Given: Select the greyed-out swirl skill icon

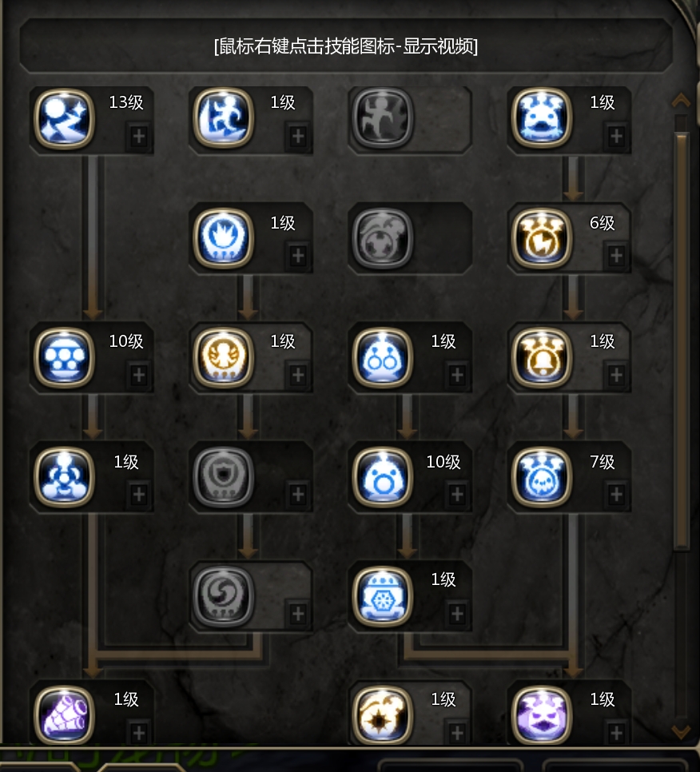Looking at the screenshot, I should pos(223,596).
